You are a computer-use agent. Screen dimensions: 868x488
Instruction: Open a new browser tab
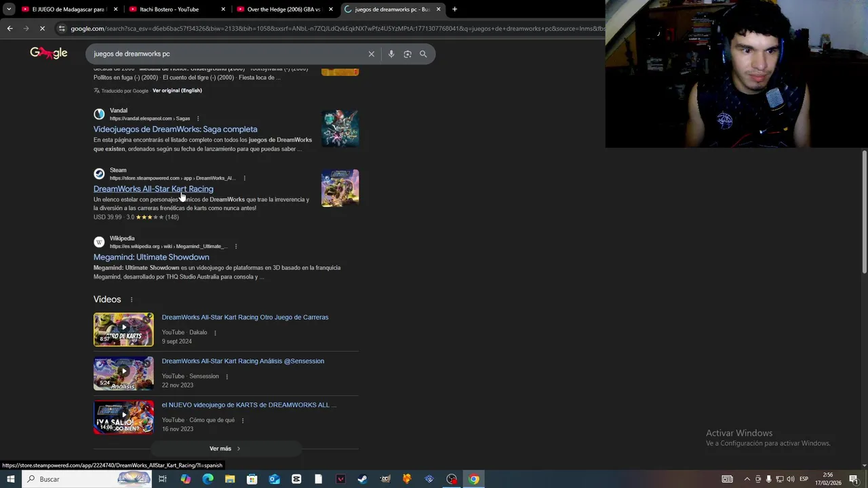click(454, 9)
